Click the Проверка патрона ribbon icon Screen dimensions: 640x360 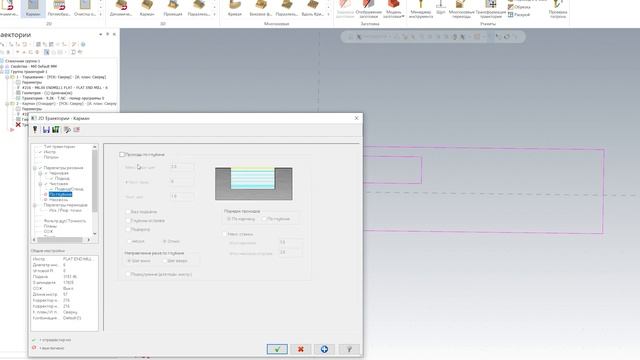558,9
